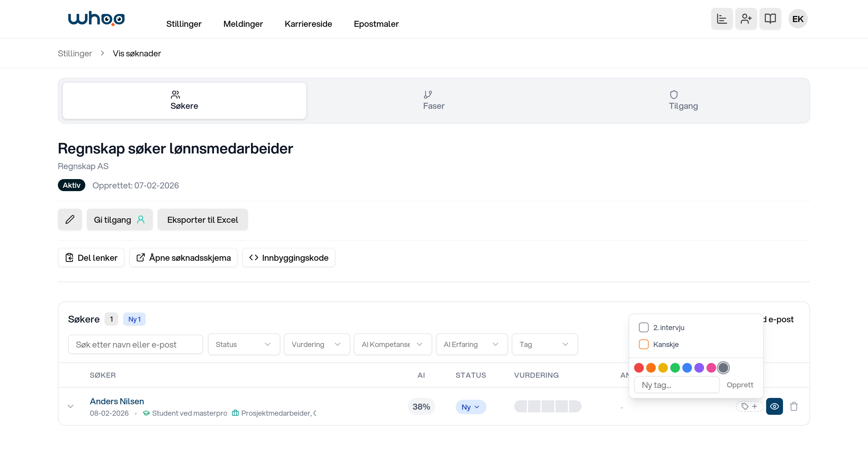Open the Status filter dropdown
The width and height of the screenshot is (868, 454).
(x=244, y=344)
